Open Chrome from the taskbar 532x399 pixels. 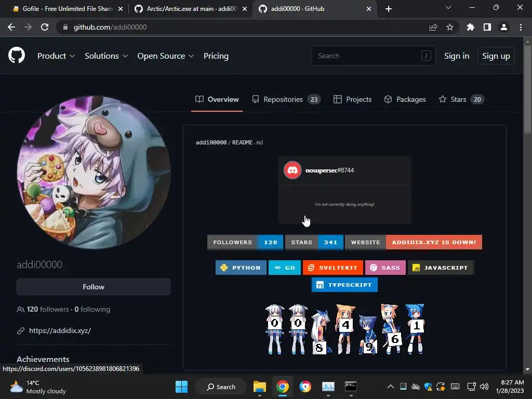click(282, 387)
